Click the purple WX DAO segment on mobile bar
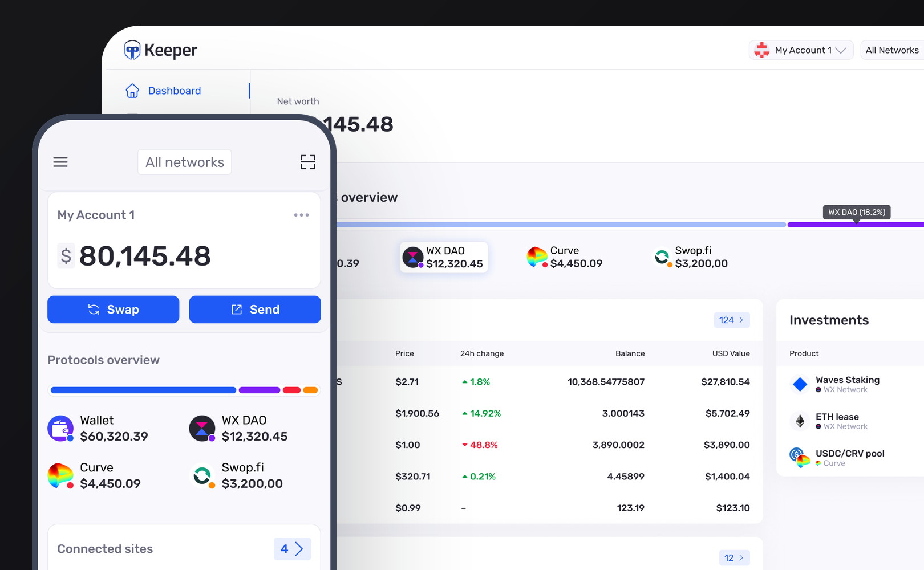This screenshot has width=924, height=570. [260, 390]
